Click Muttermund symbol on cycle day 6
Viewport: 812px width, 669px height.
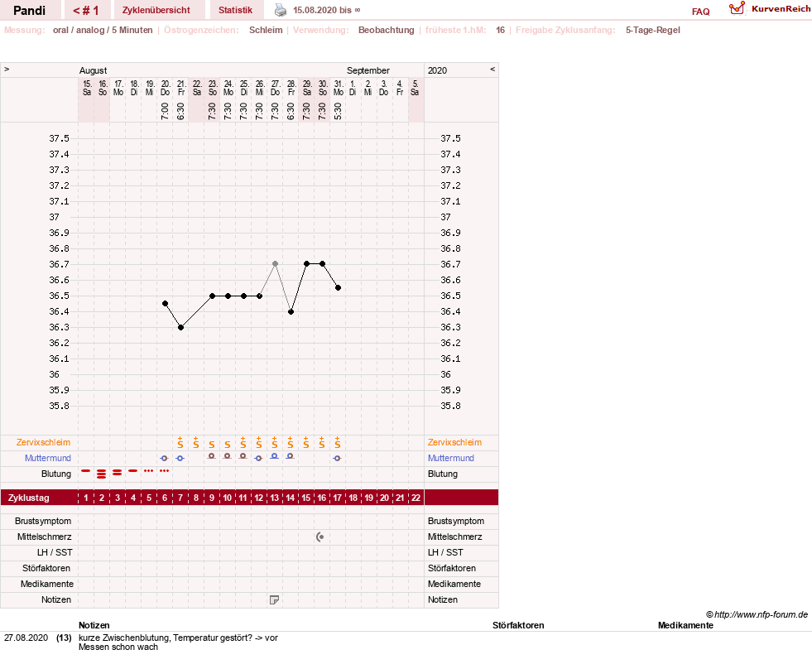pos(164,458)
